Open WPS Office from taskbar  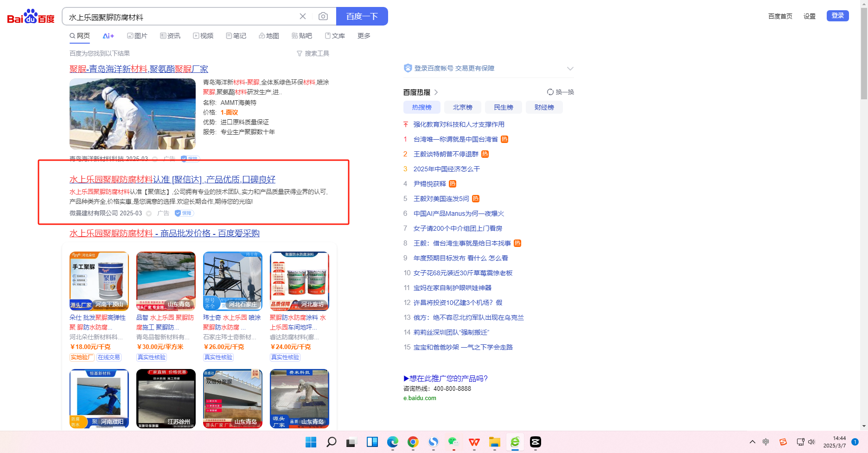[474, 442]
